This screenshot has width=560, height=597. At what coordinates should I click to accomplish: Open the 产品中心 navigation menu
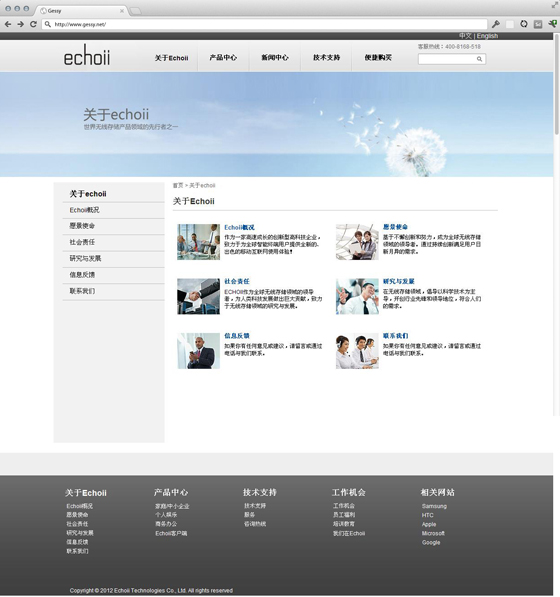point(223,57)
